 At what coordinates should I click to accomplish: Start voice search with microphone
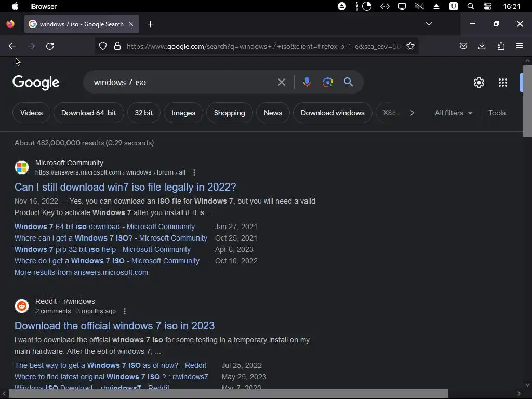tap(307, 82)
